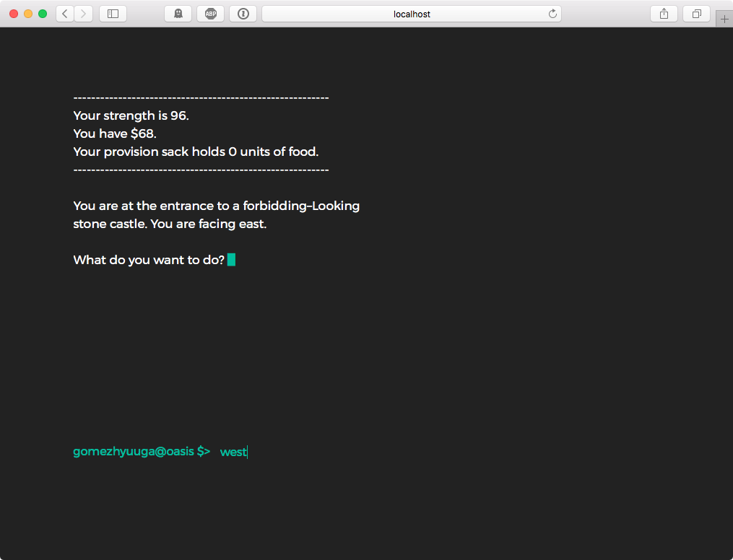The image size is (733, 560).
Task: Click the command input containing "west"
Action: click(233, 452)
